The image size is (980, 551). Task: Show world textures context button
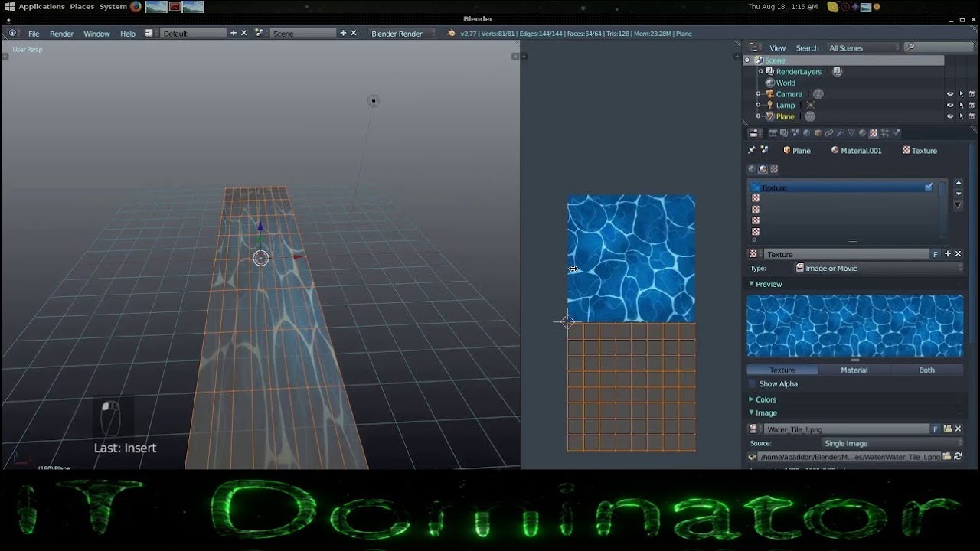point(752,169)
